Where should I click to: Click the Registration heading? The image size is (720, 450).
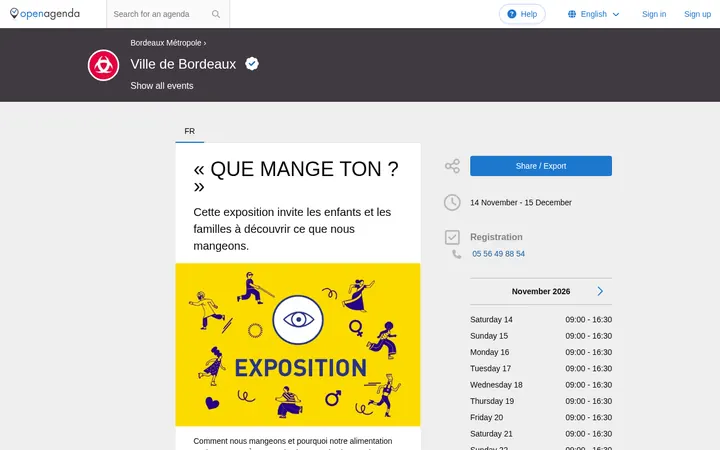496,237
